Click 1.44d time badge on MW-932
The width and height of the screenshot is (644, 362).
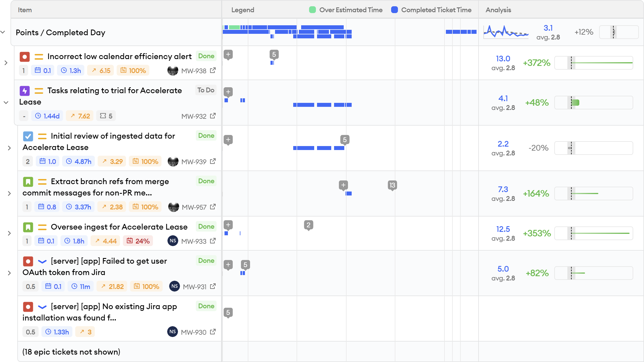click(x=47, y=116)
